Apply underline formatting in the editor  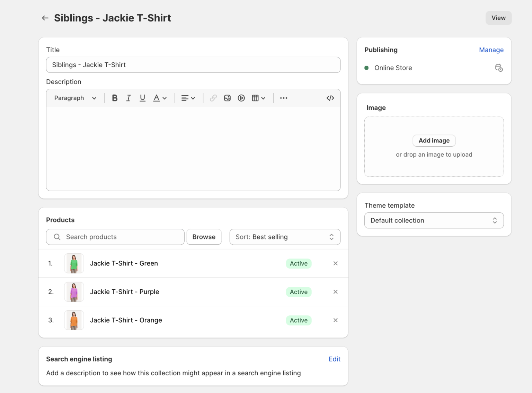coord(142,98)
